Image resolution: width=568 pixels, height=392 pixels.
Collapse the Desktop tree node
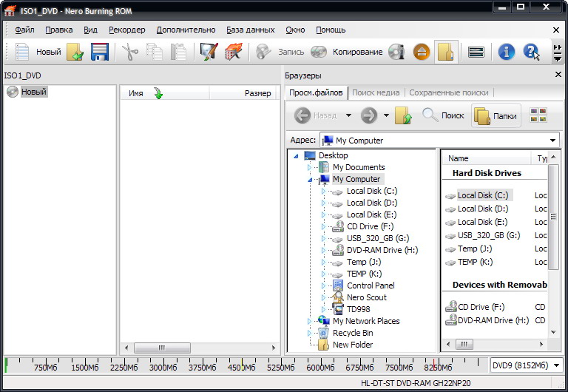pos(296,156)
